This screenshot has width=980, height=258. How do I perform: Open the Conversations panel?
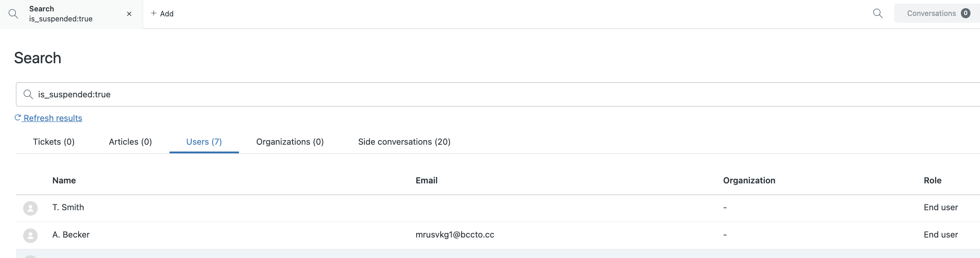[937, 14]
